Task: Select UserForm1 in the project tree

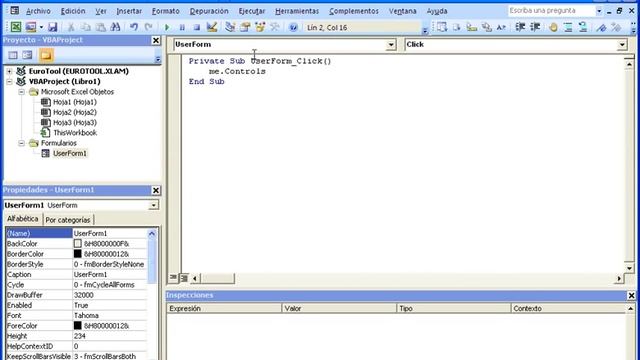Action: (70, 153)
